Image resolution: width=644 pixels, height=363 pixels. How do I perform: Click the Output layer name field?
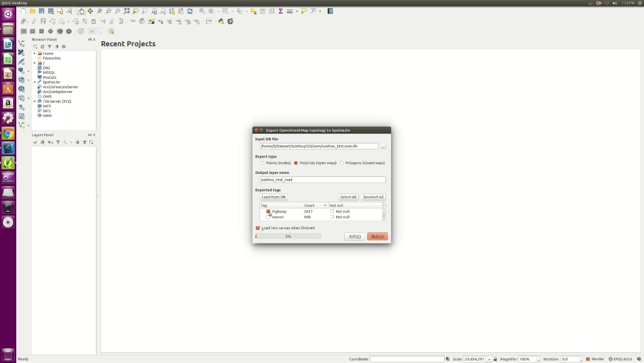click(323, 179)
